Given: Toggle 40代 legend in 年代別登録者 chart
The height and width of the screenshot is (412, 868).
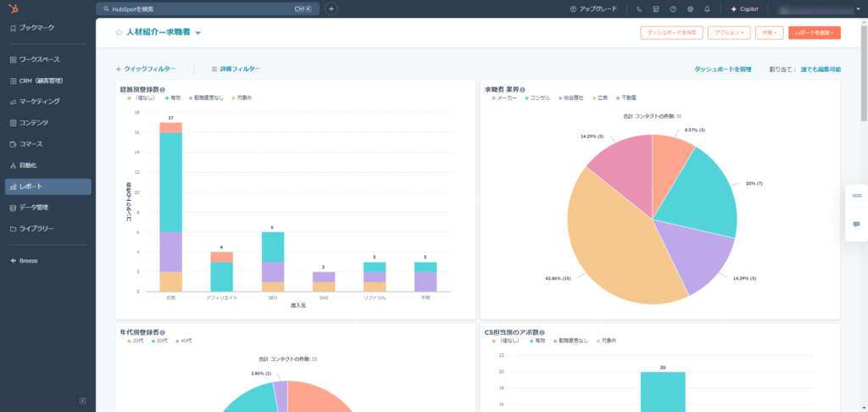Looking at the screenshot, I should pyautogui.click(x=183, y=341).
